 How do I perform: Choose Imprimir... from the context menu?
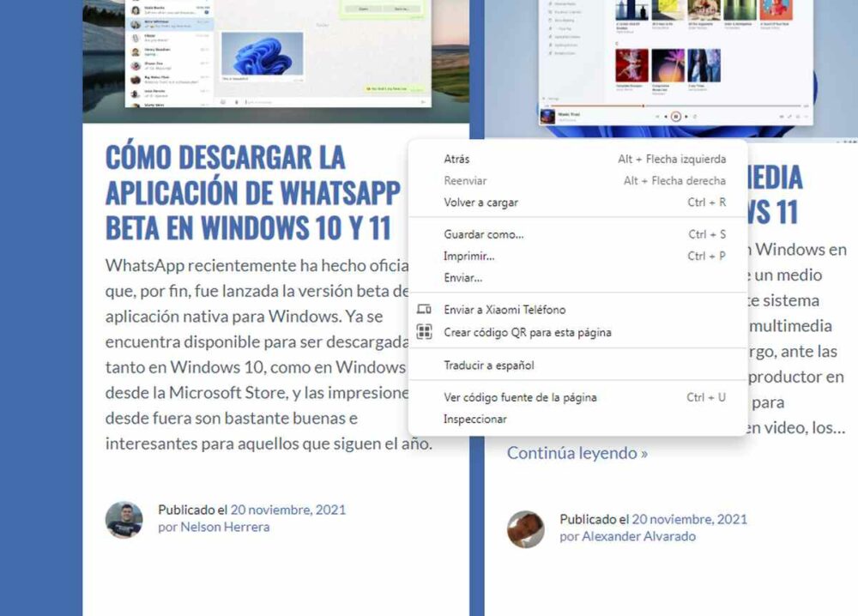coord(577,256)
